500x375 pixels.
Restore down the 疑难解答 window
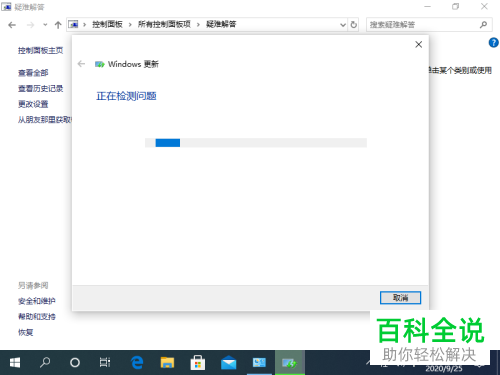tap(455, 7)
